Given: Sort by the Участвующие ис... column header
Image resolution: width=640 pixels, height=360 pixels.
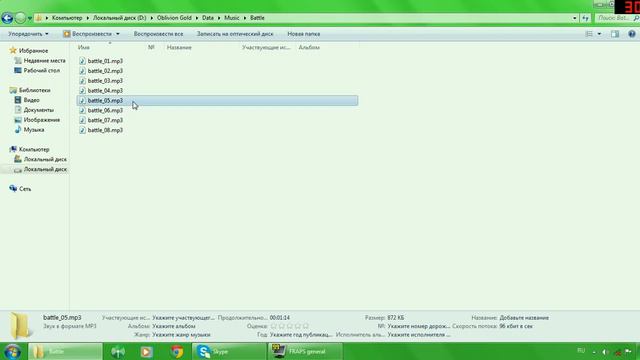Looking at the screenshot, I should click(x=266, y=47).
